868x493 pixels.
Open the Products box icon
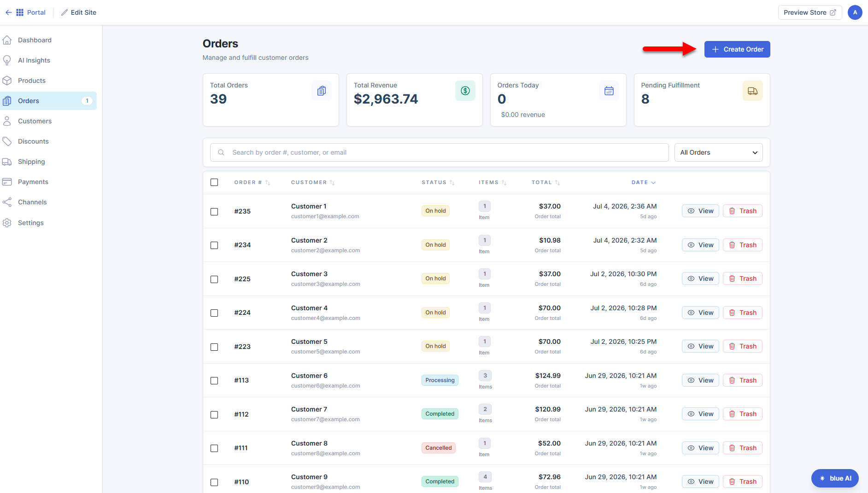tap(7, 81)
